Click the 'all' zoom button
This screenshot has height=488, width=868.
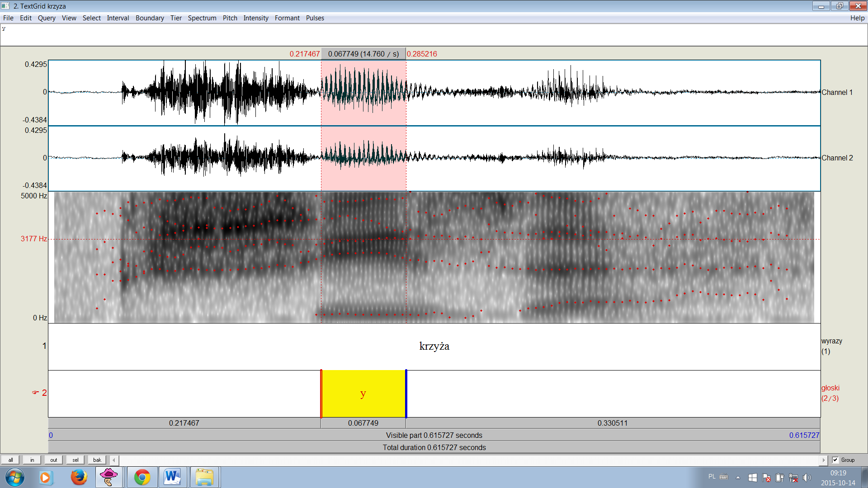[x=10, y=460]
